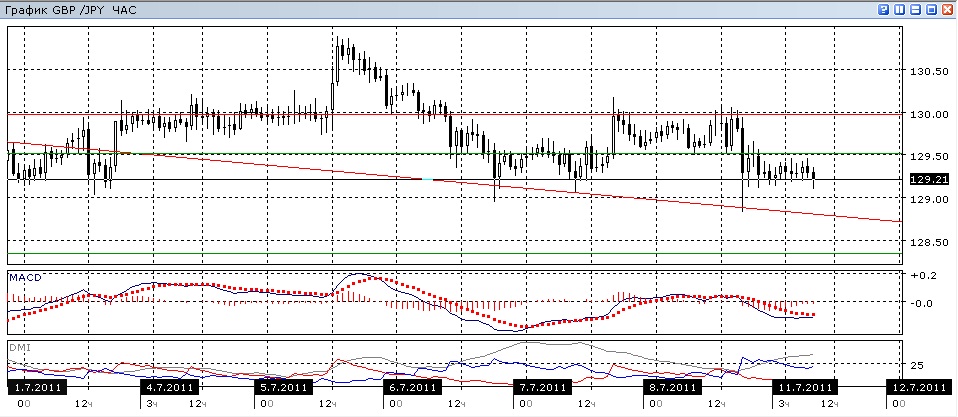
Task: Tile windows horizontally using the two-row icon
Action: 916,10
